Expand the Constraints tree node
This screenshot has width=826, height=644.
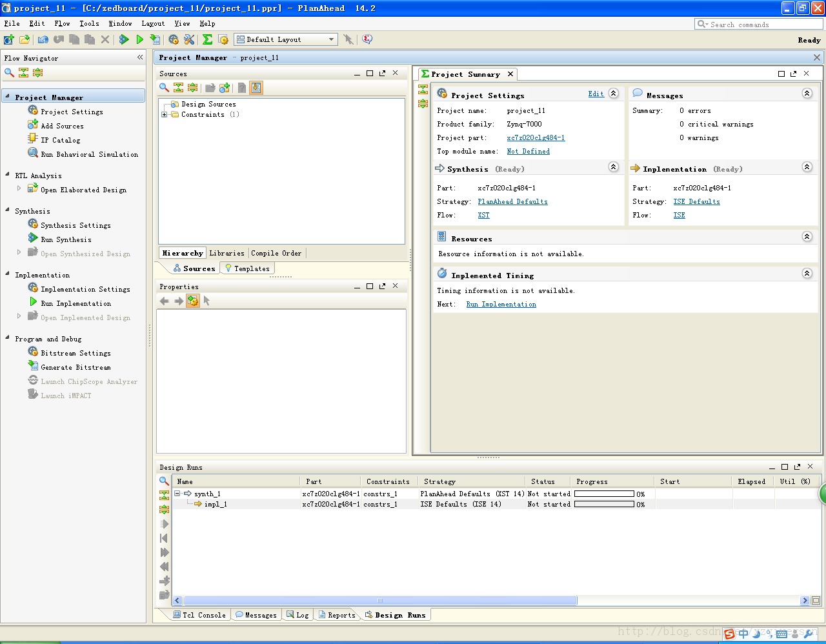[164, 115]
